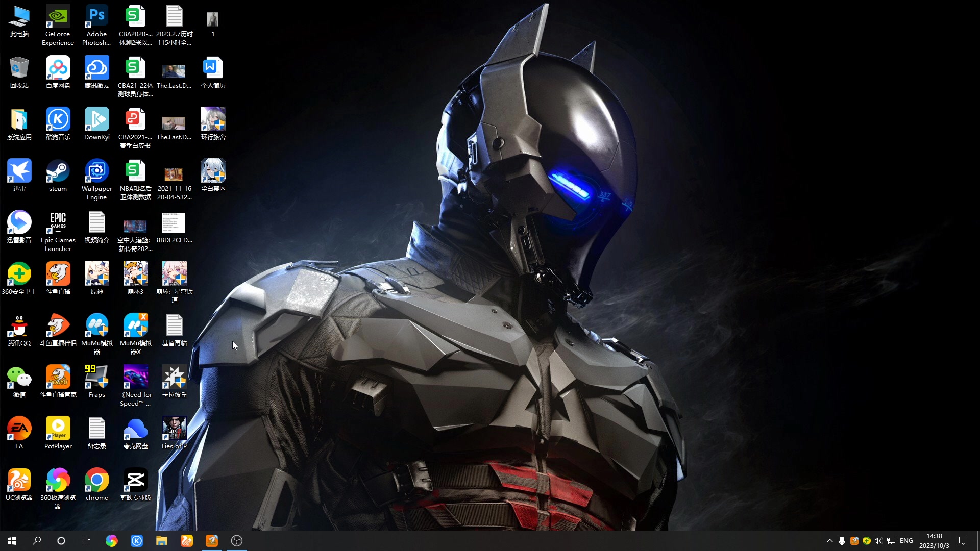Viewport: 980px width, 551px height.
Task: Select the 环行旅舍 game icon
Action: [213, 124]
